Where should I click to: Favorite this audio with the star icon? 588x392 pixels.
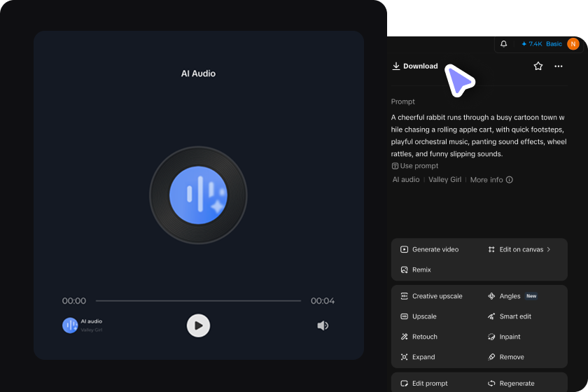[x=538, y=66]
